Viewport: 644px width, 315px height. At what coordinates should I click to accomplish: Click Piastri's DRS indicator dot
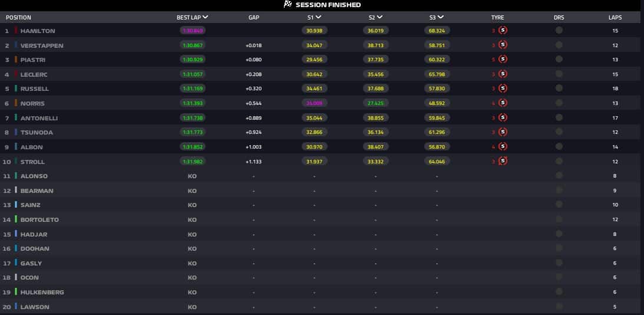pos(559,59)
